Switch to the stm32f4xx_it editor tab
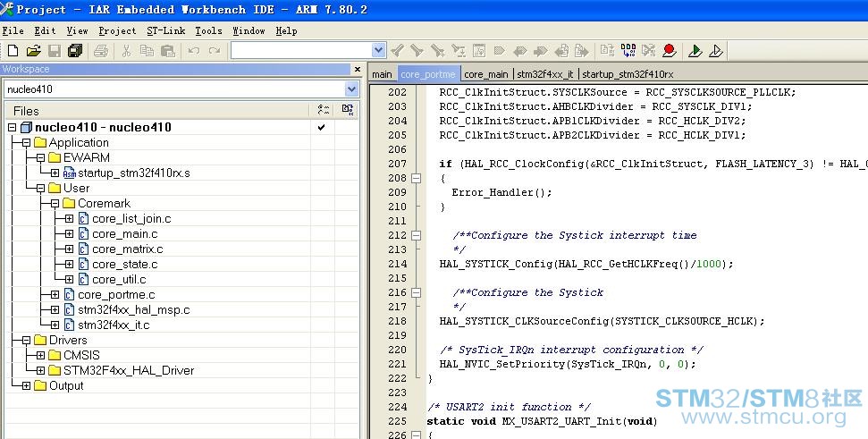 tap(544, 74)
